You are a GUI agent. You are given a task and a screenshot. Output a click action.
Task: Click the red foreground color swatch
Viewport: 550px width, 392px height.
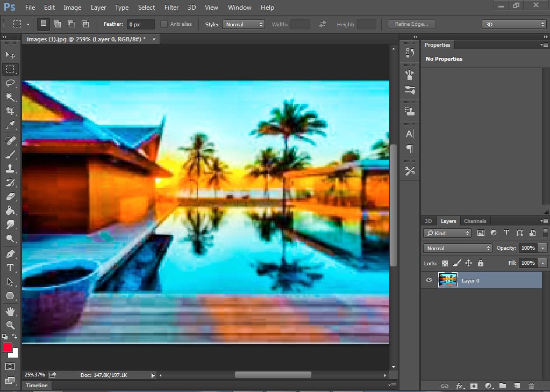(8, 348)
